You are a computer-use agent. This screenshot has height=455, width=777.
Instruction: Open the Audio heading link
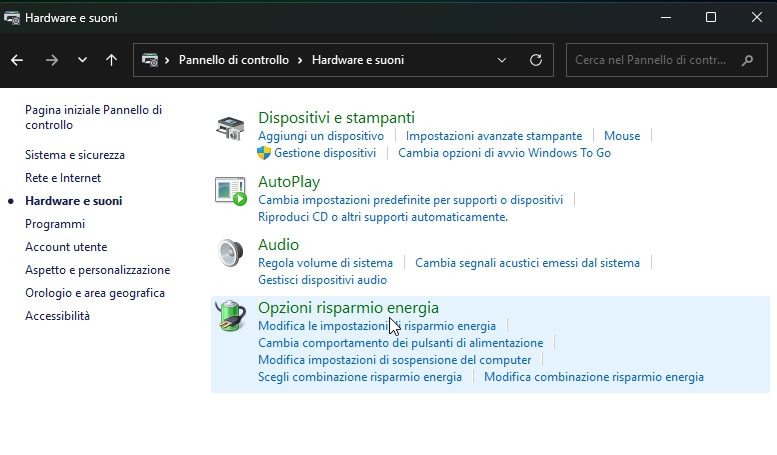(278, 244)
